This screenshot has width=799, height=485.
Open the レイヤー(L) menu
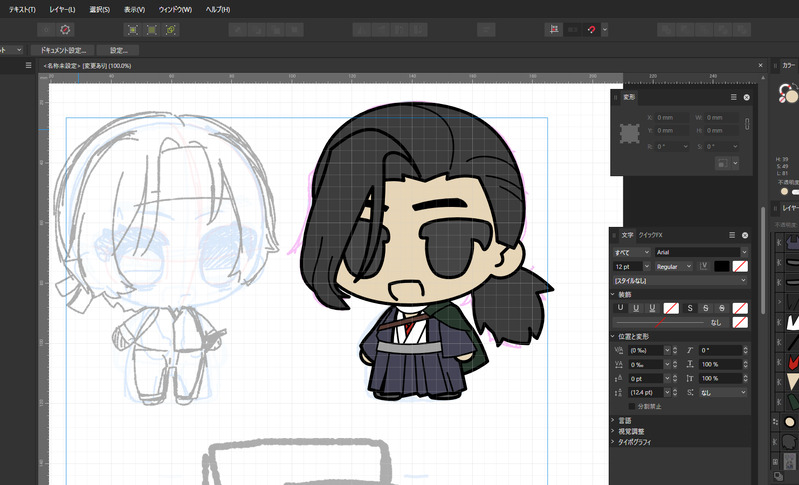pos(63,9)
